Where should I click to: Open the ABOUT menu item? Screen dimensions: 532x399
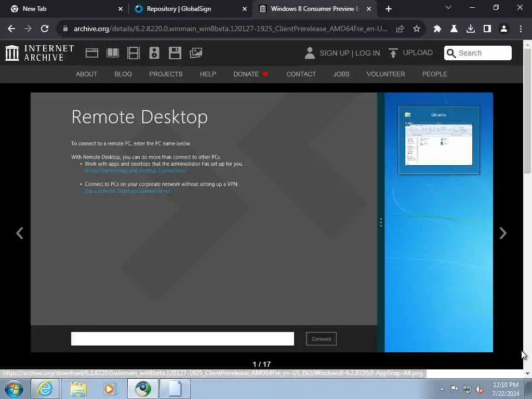87,74
